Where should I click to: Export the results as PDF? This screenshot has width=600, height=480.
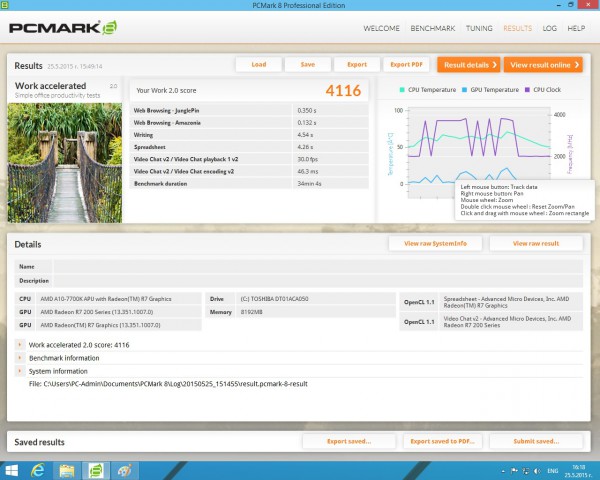coord(406,64)
